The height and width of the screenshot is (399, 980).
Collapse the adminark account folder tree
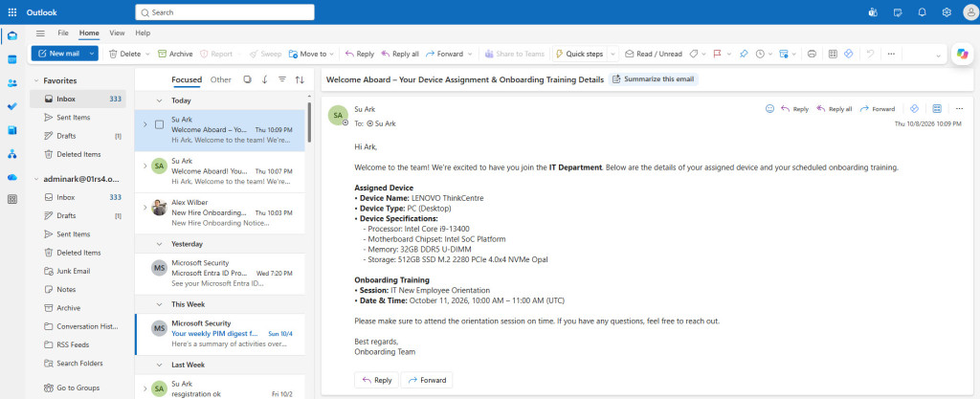click(36, 179)
